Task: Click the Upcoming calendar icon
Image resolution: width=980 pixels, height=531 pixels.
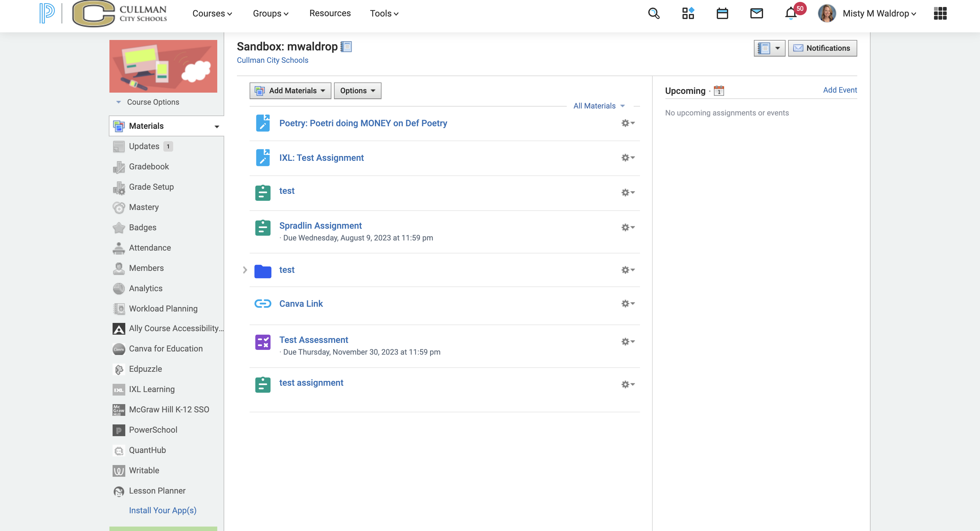Action: point(719,90)
